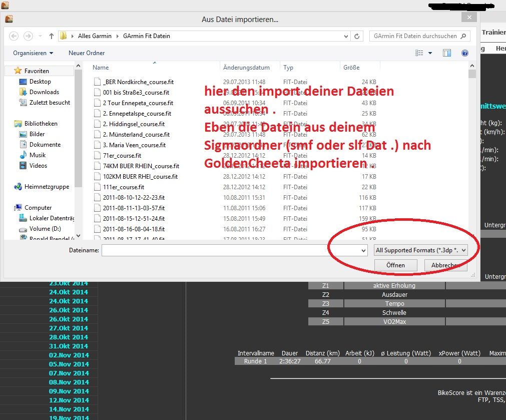This screenshot has width=506, height=420.
Task: Click the Back navigation arrow
Action: [x=14, y=36]
